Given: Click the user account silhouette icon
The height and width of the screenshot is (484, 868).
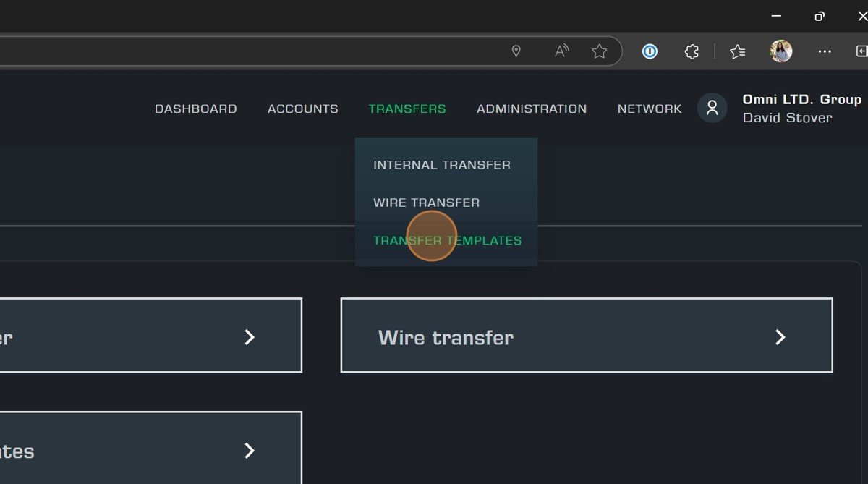Looking at the screenshot, I should click(712, 109).
